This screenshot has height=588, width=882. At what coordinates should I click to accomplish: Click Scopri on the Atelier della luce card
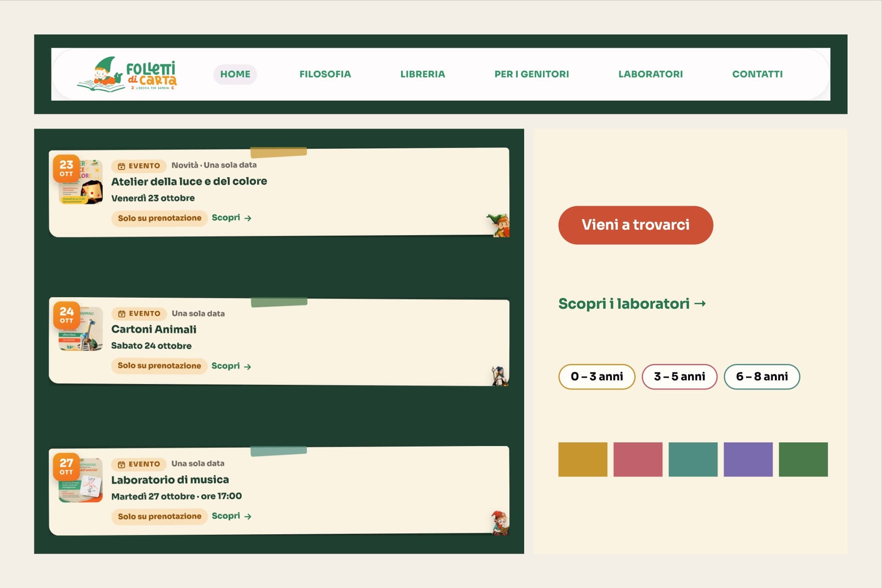(232, 218)
